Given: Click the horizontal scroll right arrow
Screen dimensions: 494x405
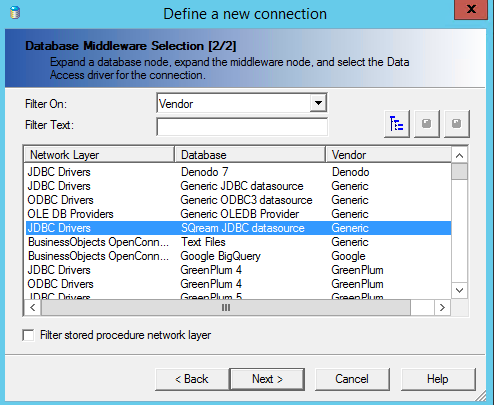Looking at the screenshot, I should click(x=442, y=307).
